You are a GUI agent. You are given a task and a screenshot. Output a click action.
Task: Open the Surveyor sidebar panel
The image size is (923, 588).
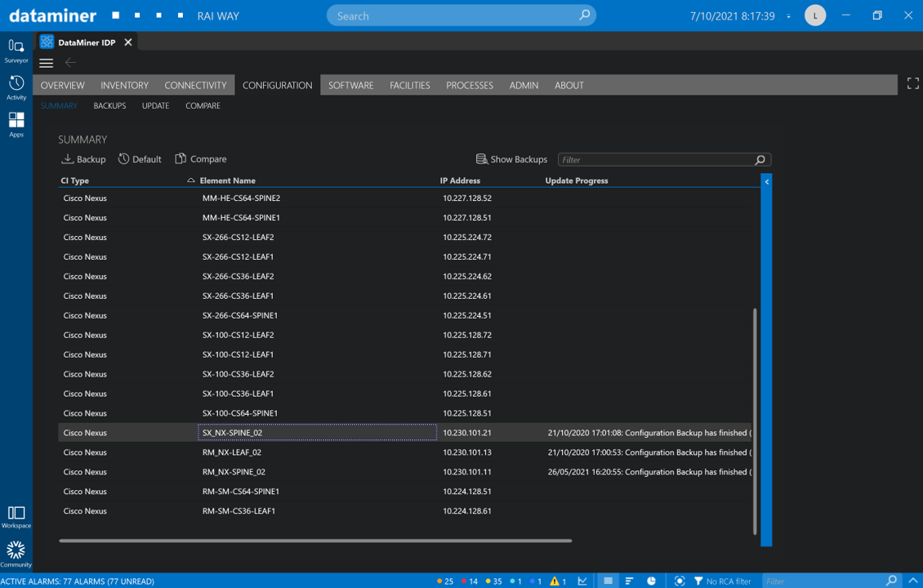(16, 51)
